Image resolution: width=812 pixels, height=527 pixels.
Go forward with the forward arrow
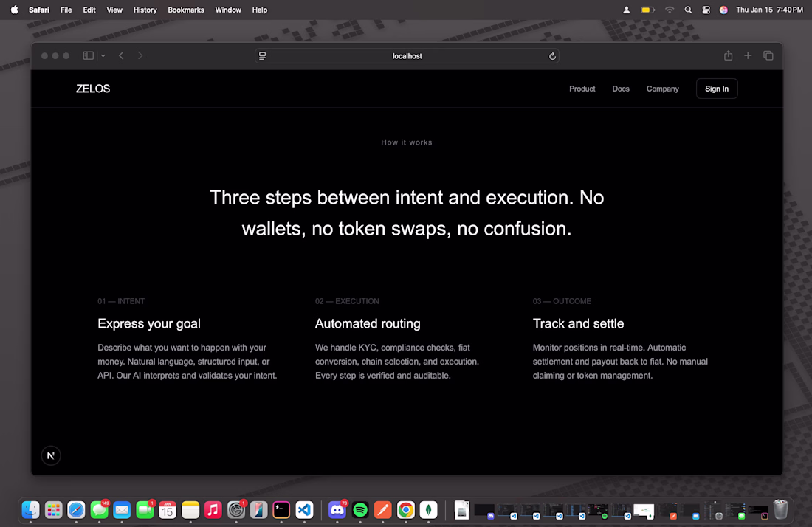(140, 55)
